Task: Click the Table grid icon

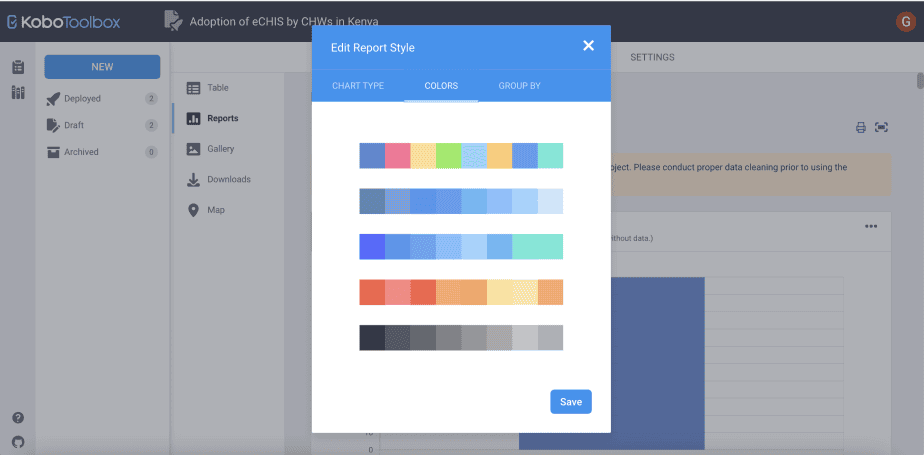Action: [193, 88]
